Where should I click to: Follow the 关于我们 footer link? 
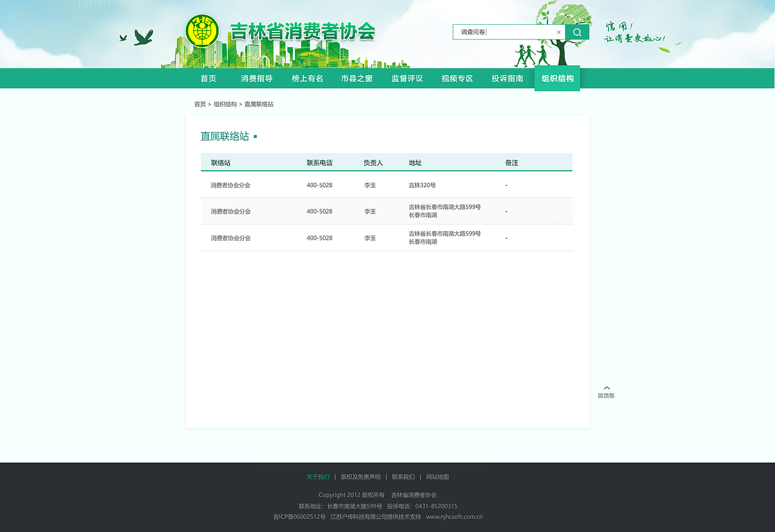(317, 477)
